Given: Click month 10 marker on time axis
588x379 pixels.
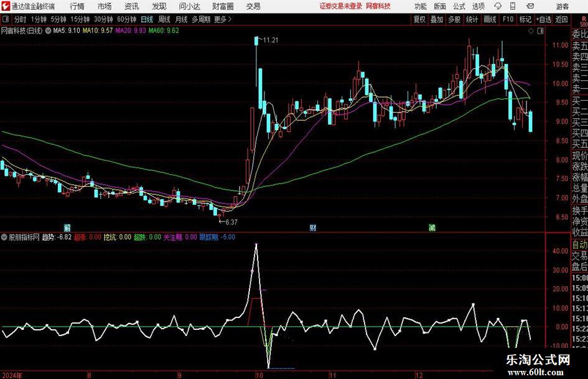Looking at the screenshot, I should pos(259,375).
